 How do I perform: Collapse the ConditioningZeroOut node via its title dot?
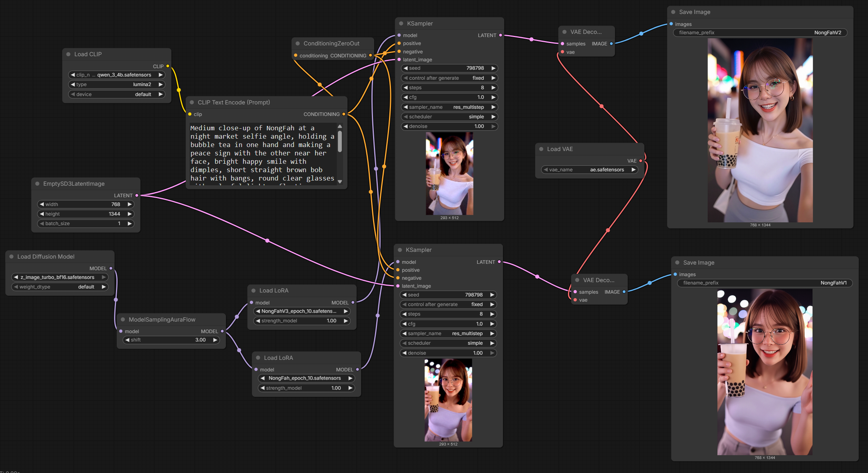click(x=298, y=43)
